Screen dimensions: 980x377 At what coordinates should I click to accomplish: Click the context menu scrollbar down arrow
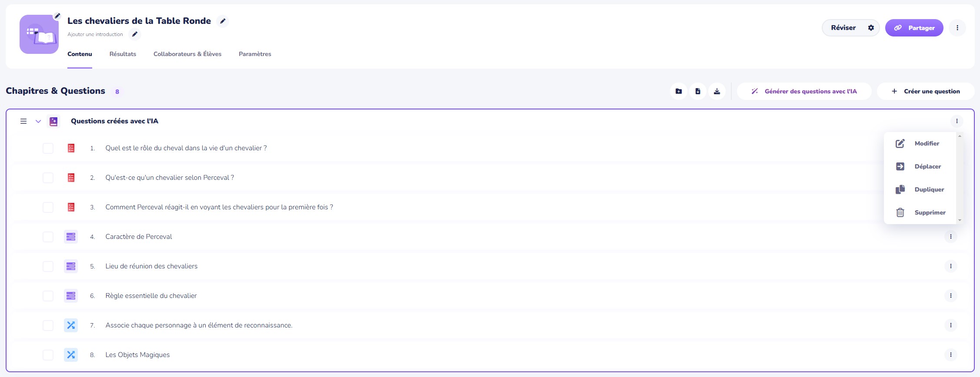960,221
